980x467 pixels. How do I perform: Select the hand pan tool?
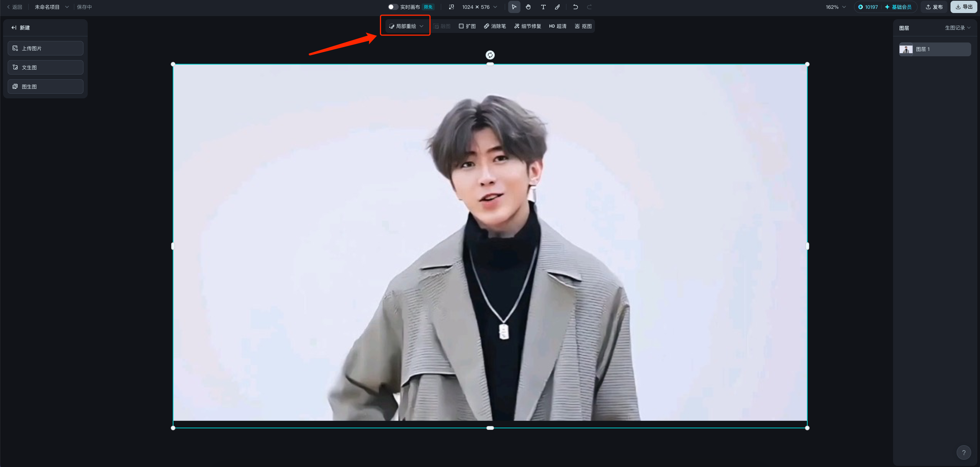tap(528, 7)
